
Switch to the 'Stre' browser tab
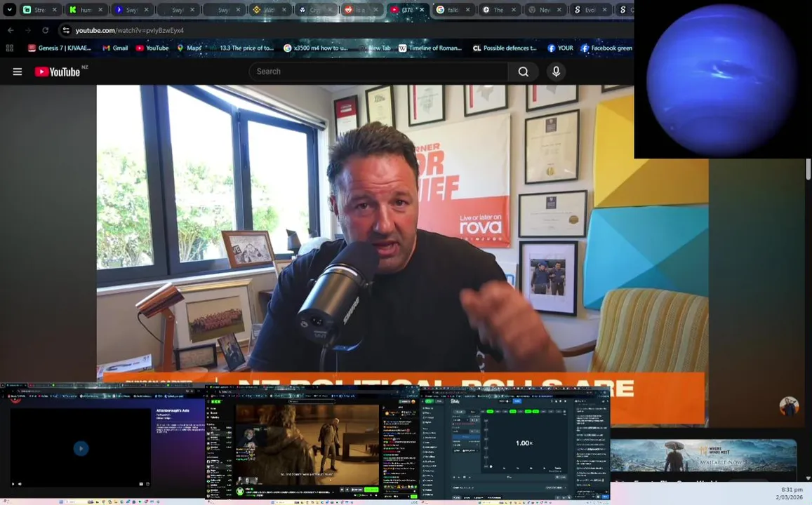coord(40,9)
